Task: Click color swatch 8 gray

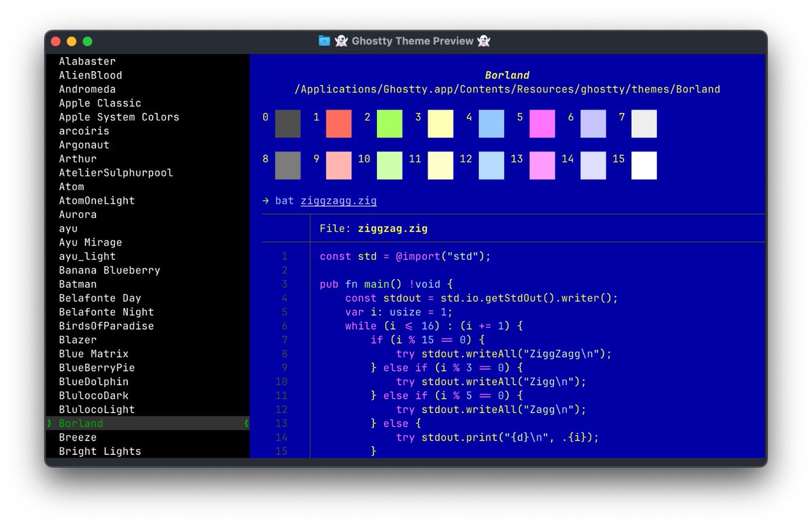Action: point(288,166)
